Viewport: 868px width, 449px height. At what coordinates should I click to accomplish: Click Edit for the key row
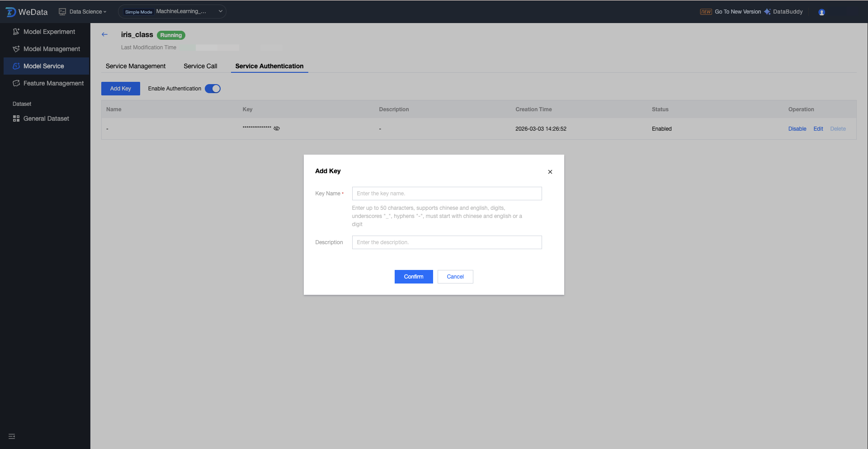point(818,129)
